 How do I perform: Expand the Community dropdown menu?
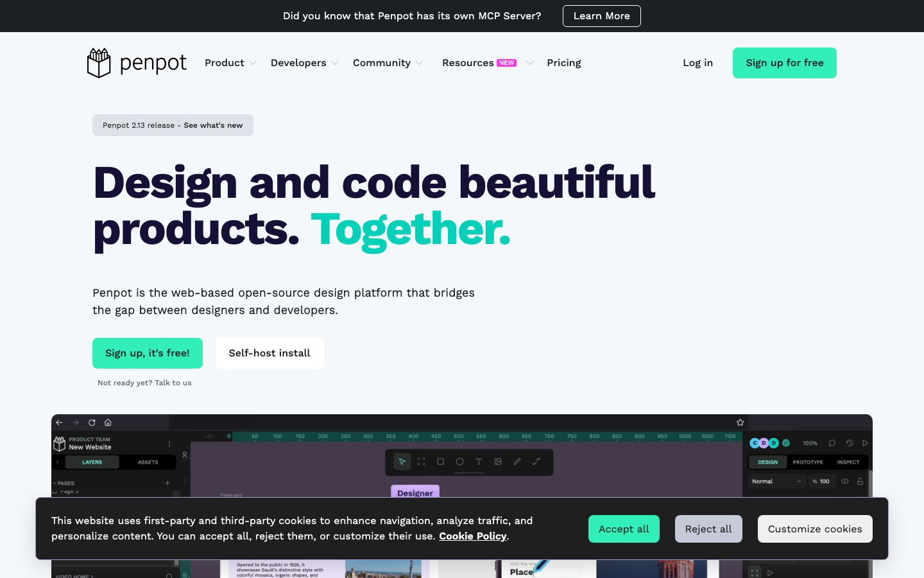pyautogui.click(x=388, y=63)
